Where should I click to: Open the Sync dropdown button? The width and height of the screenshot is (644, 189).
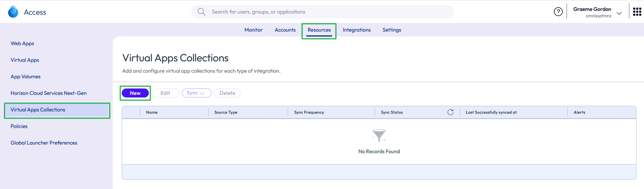196,93
